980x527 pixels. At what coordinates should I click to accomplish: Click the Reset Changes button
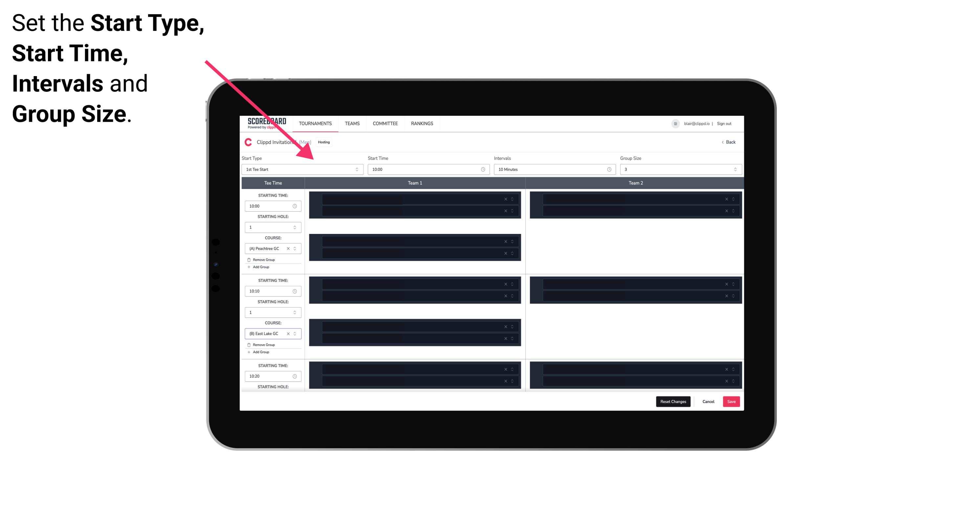click(x=673, y=402)
